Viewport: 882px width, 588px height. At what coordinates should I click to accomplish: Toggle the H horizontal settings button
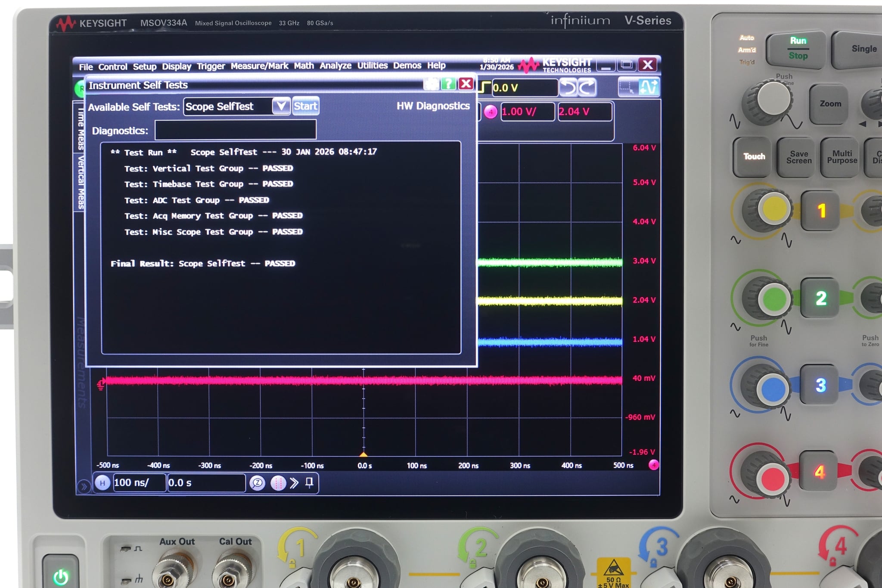pos(102,483)
